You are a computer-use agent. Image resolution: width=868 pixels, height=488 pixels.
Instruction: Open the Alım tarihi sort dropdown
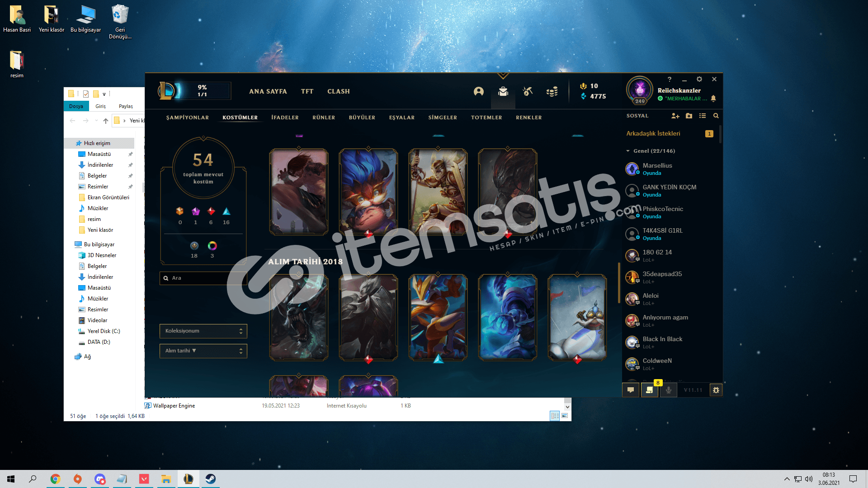pyautogui.click(x=203, y=351)
